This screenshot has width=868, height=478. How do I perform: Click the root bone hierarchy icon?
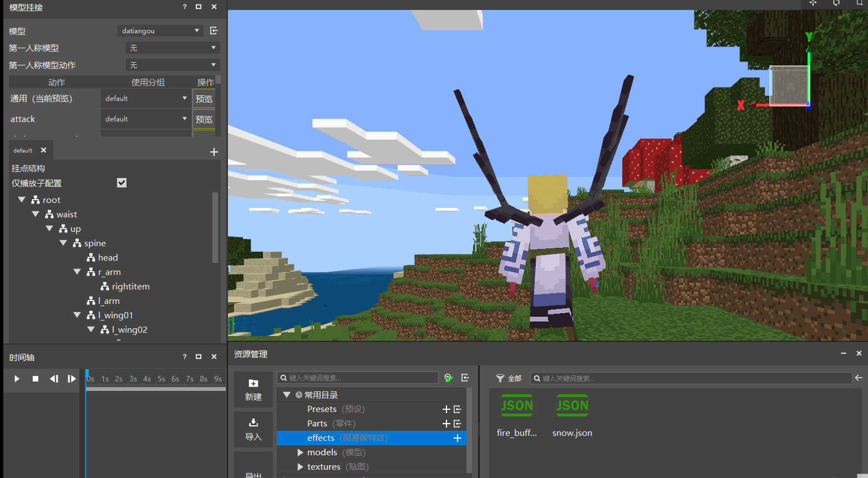[x=35, y=200]
